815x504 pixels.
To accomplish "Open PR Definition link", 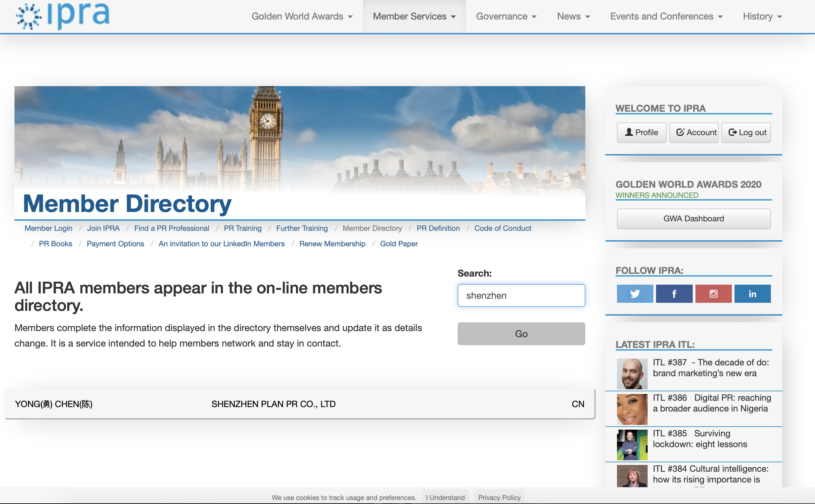I will pos(438,228).
